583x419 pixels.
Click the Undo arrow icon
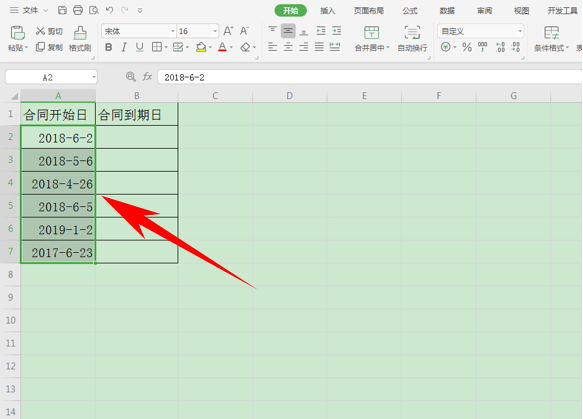(109, 10)
